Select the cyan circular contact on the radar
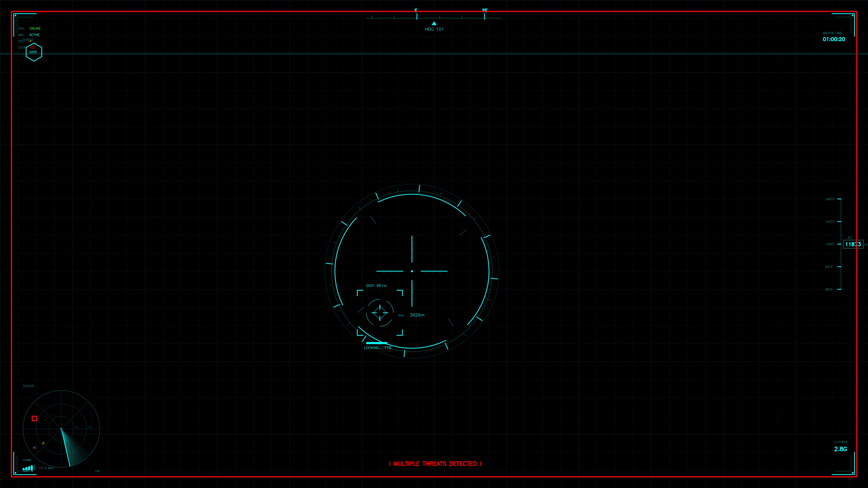868x488 pixels. click(34, 448)
